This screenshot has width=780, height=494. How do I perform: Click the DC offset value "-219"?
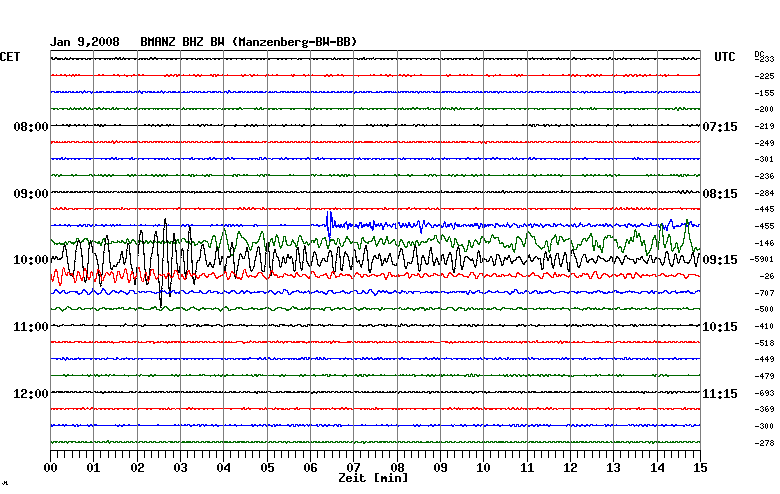click(765, 126)
